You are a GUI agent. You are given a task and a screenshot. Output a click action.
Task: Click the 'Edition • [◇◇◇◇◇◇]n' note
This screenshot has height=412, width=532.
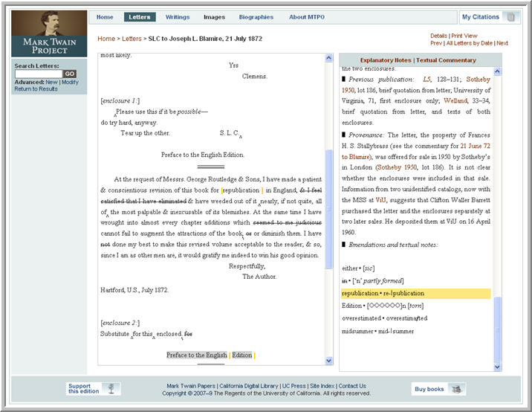[383, 306]
